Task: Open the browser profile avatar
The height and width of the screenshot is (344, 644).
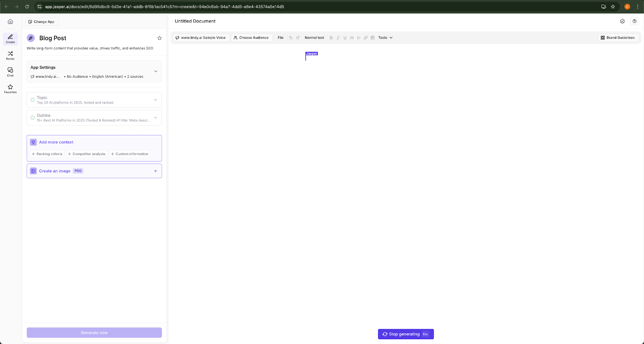Action: click(x=627, y=6)
